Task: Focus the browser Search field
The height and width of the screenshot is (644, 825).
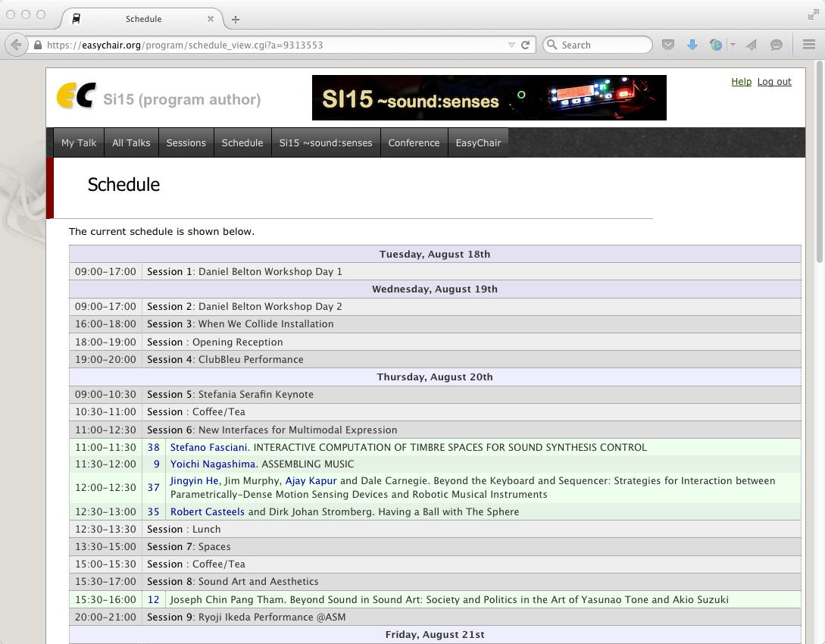Action: 598,45
